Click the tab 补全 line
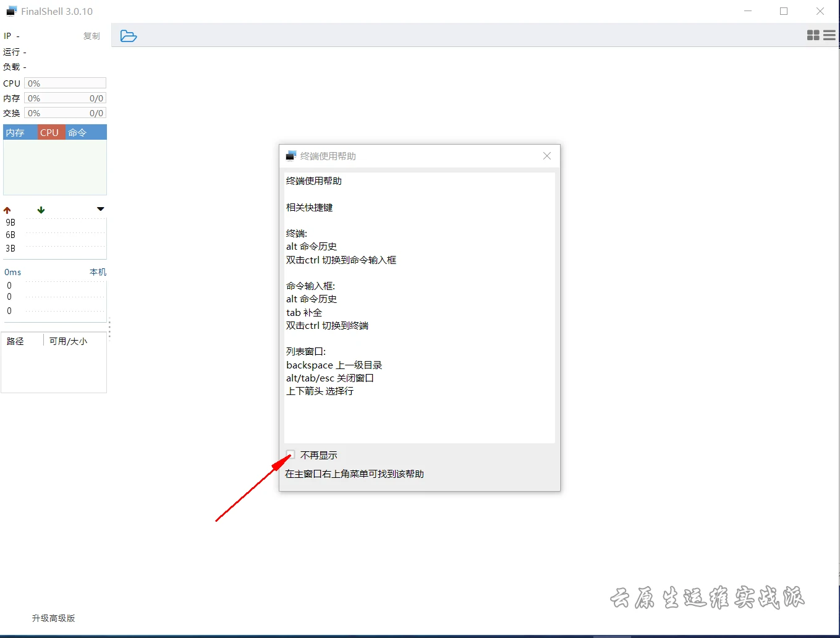This screenshot has width=840, height=638. (x=304, y=312)
